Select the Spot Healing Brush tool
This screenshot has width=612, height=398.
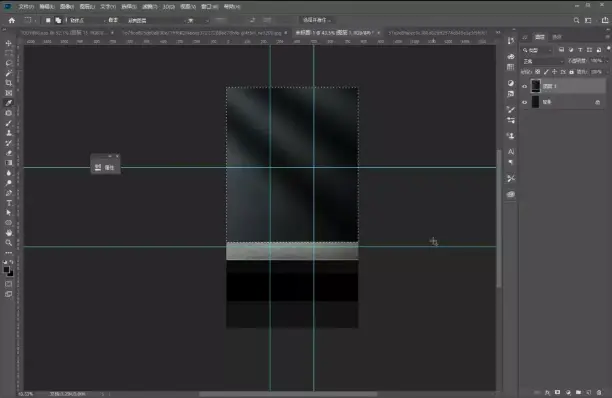point(9,113)
